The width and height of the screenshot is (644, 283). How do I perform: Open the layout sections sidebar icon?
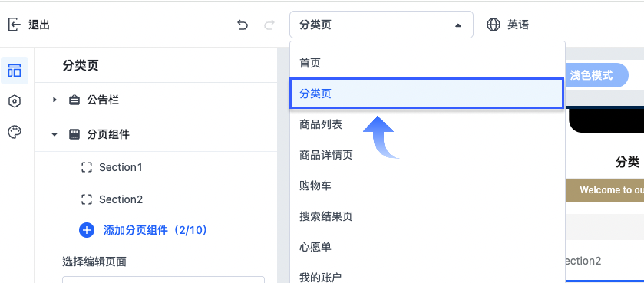[x=15, y=71]
